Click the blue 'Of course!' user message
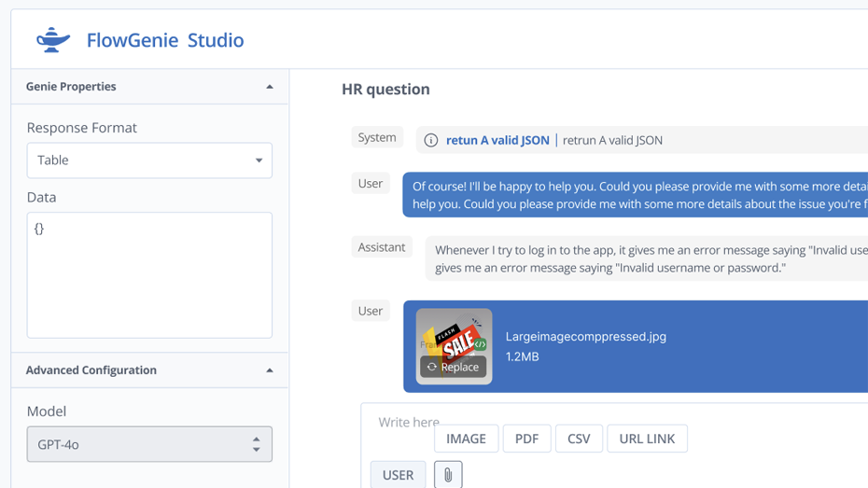Viewport: 868px width, 488px height. coord(635,195)
